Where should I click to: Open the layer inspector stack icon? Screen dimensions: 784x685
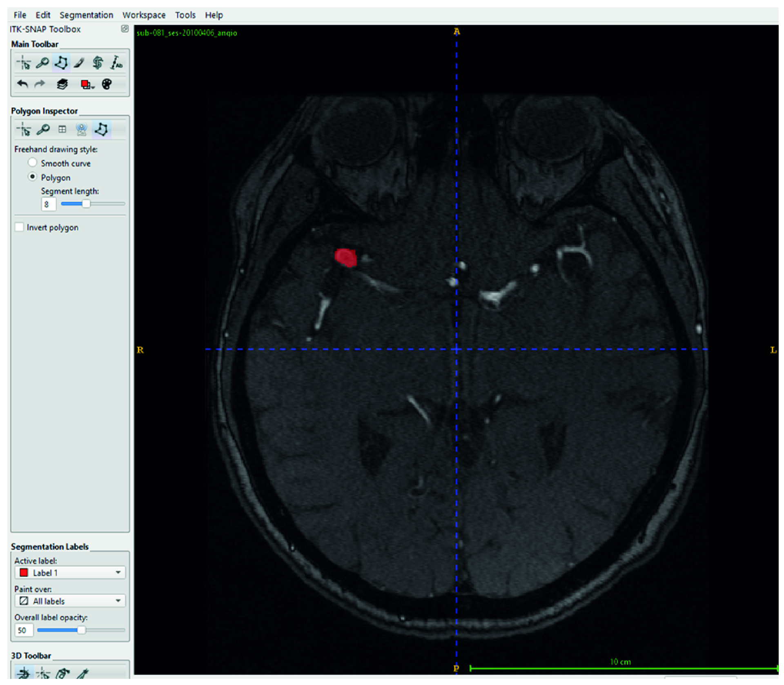pyautogui.click(x=62, y=85)
